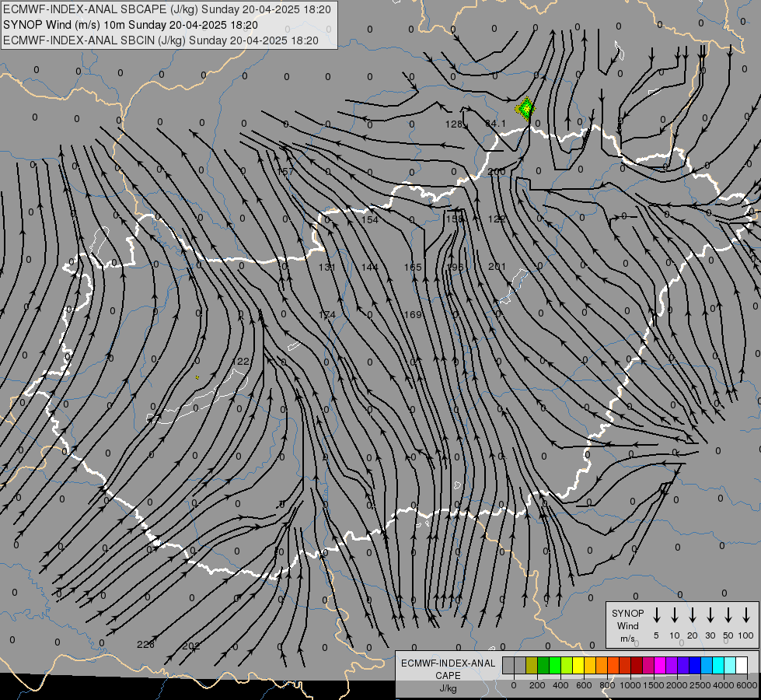Click the 2500 tick label on CAPE scale

pyautogui.click(x=700, y=685)
